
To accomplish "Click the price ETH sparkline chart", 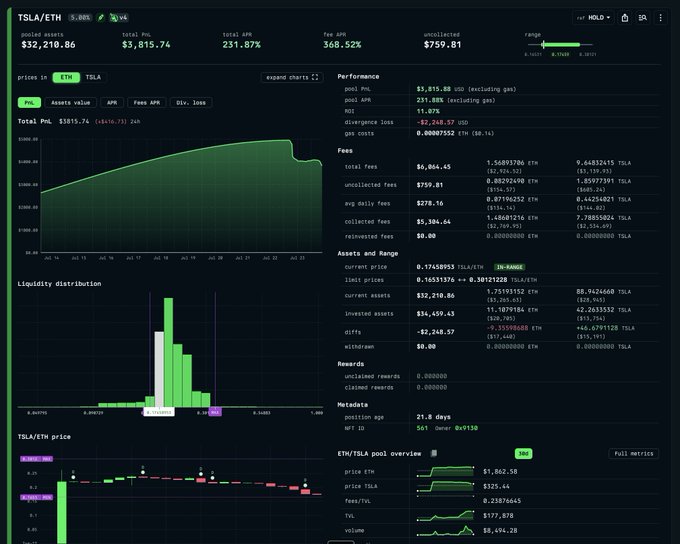I will (x=445, y=471).
